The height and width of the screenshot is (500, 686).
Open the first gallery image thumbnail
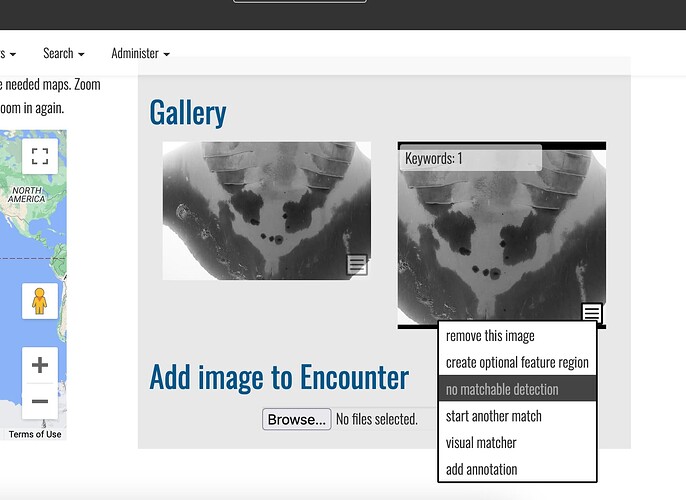click(x=267, y=210)
